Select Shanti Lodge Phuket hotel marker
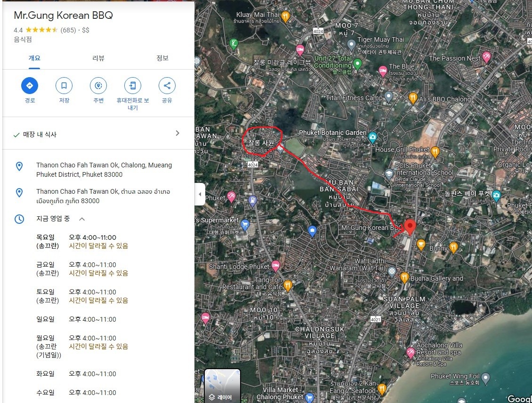Image resolution: width=532 pixels, height=403 pixels. tap(275, 265)
